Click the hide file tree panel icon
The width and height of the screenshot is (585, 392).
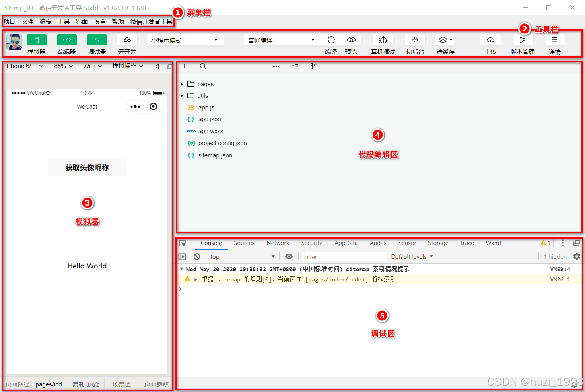(313, 66)
